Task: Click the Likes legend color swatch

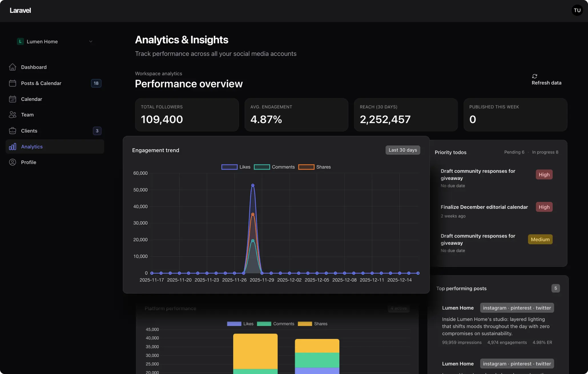Action: click(x=229, y=167)
